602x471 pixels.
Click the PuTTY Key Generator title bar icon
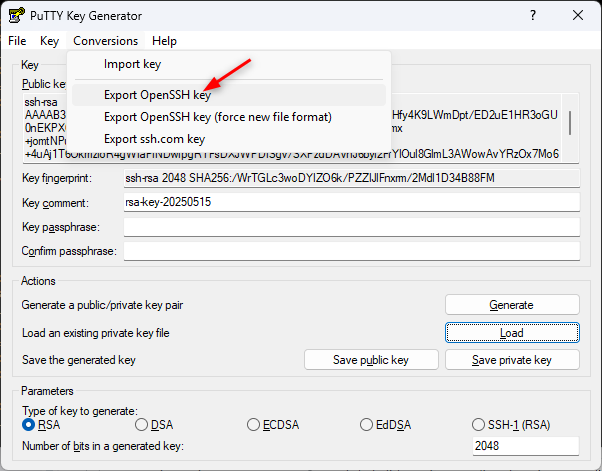17,15
